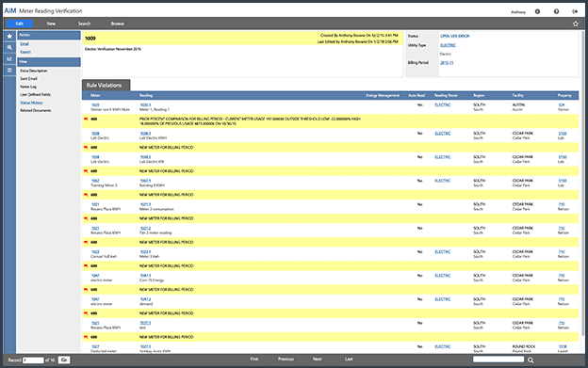
Task: Go to Last record
Action: coord(349,359)
